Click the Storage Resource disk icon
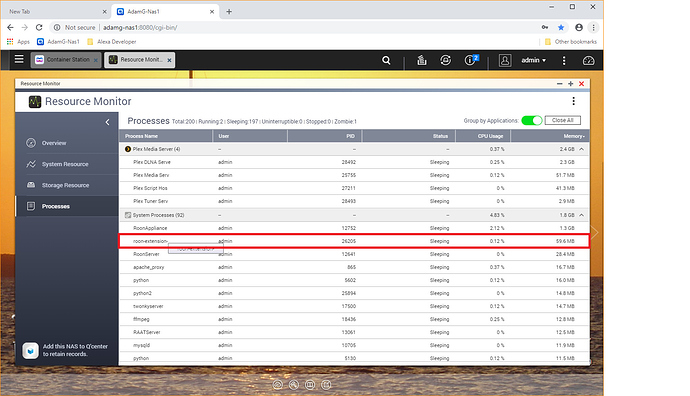690x396 pixels. (31, 185)
